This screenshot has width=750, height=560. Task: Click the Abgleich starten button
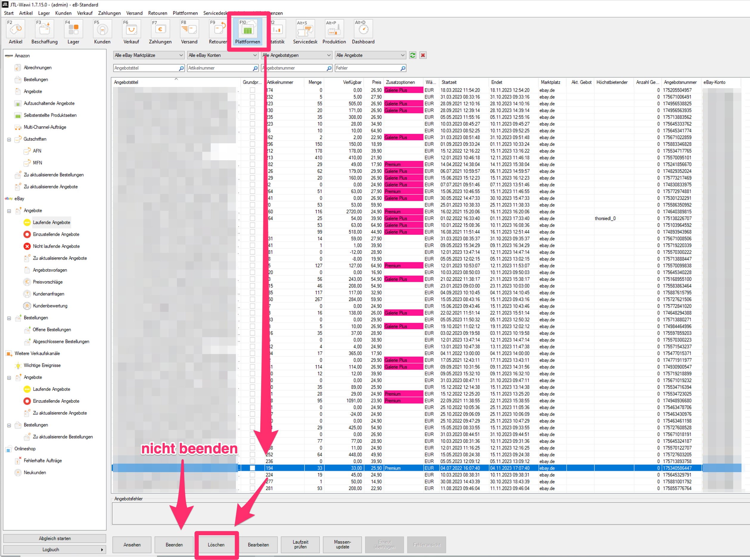point(55,538)
